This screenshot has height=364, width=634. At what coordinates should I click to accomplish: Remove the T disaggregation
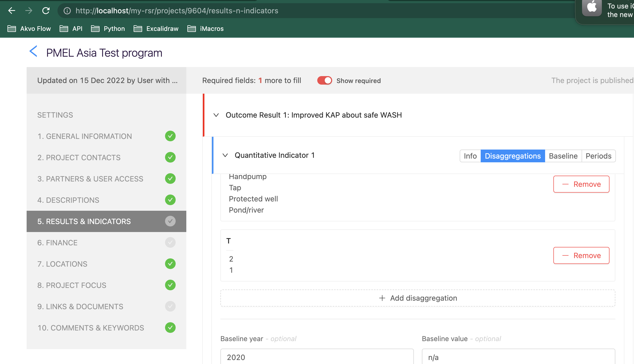click(581, 255)
